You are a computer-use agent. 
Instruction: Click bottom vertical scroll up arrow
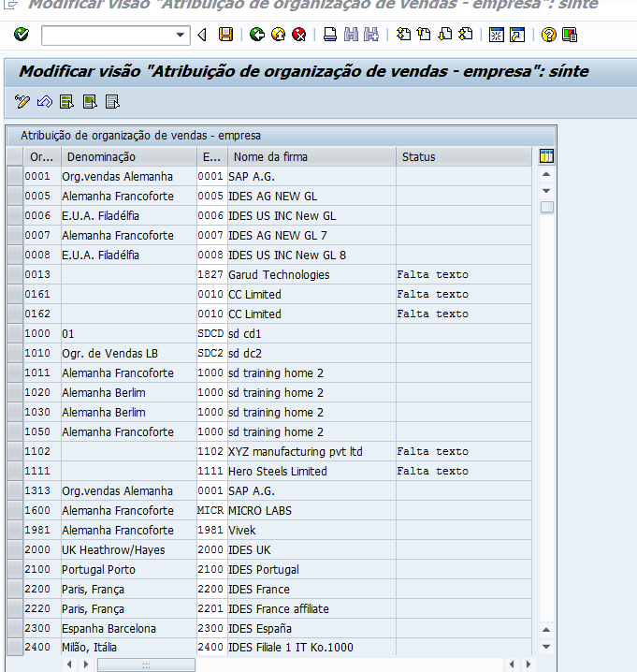pos(546,630)
